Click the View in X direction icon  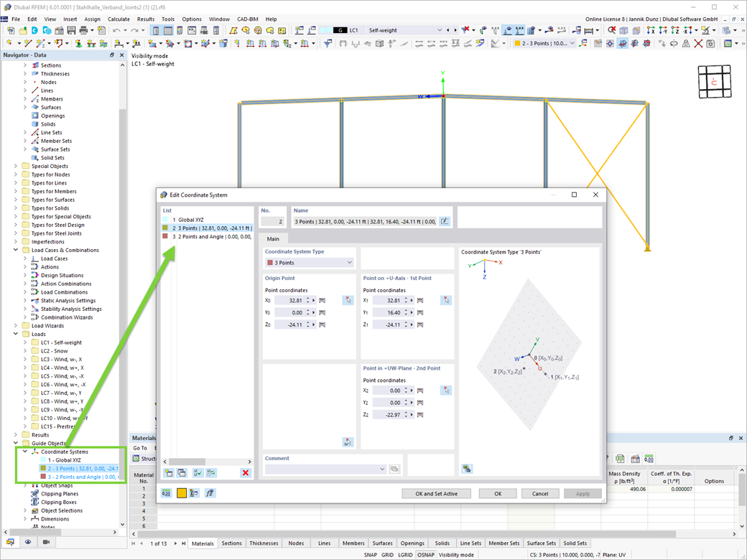click(651, 30)
